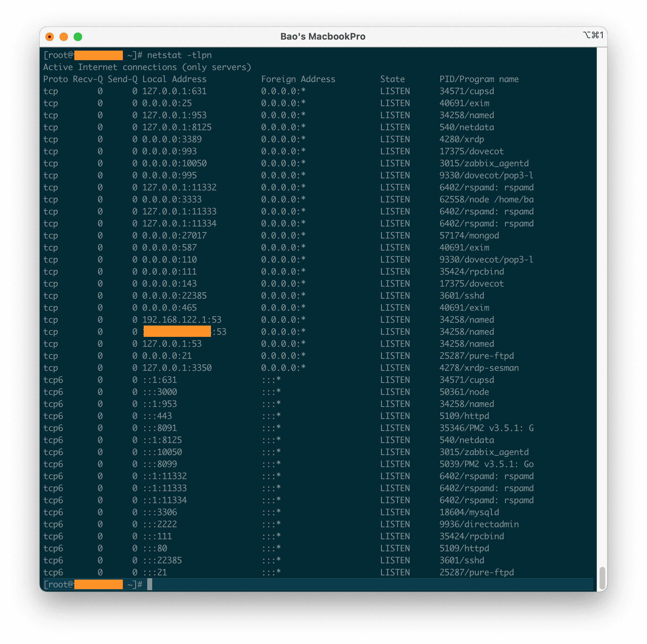Select the Active Internet connections header text
The width and height of the screenshot is (647, 644).
click(147, 67)
